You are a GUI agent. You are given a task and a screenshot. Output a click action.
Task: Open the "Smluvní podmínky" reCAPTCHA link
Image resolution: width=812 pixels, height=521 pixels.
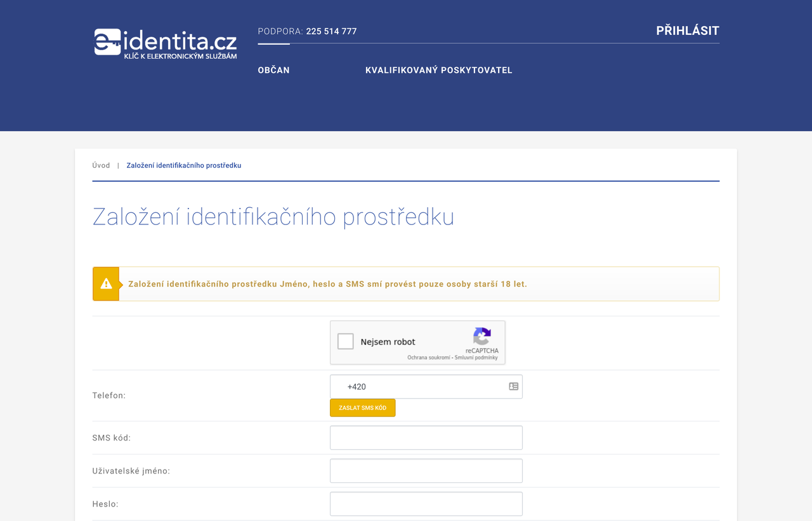pos(476,358)
